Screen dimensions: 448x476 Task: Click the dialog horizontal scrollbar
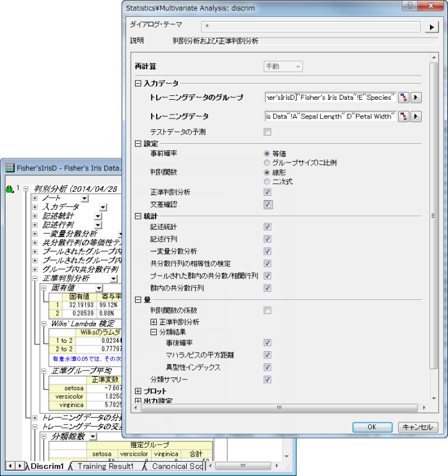[278, 408]
